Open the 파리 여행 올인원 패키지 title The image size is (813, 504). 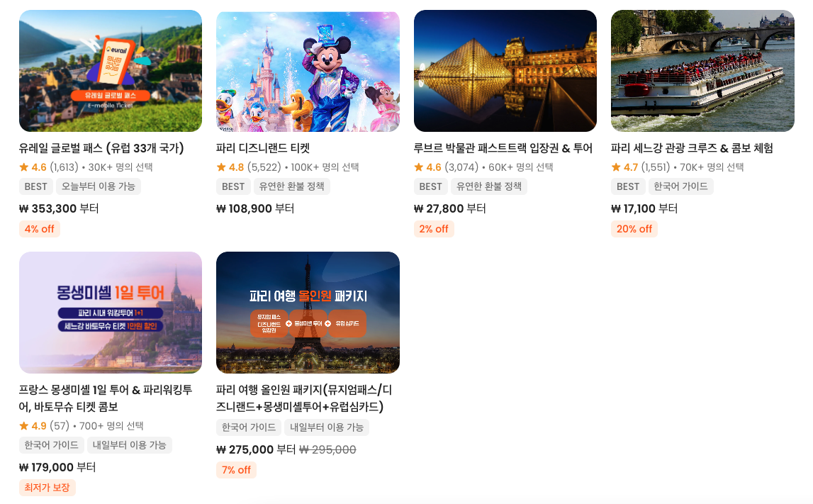[304, 398]
